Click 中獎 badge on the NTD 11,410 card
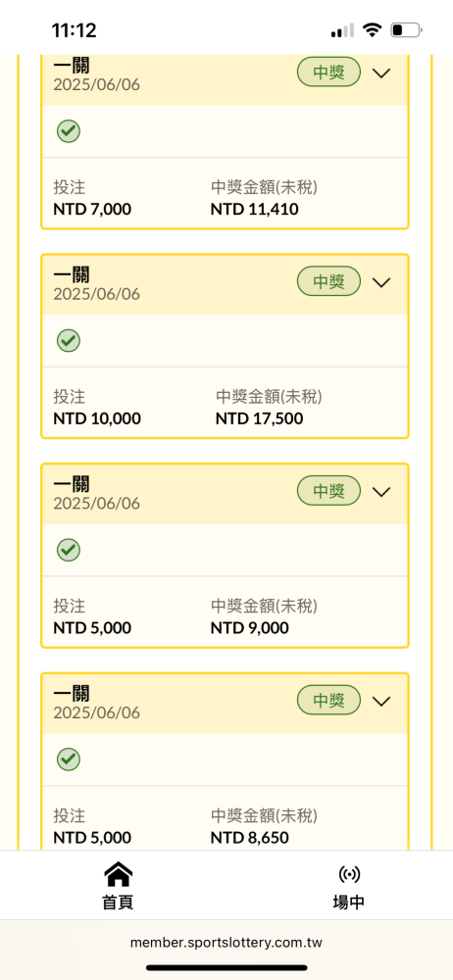Image resolution: width=453 pixels, height=980 pixels. coord(328,72)
